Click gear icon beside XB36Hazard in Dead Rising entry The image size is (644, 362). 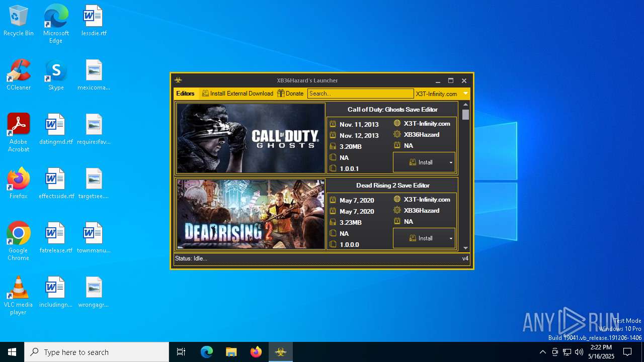point(397,210)
